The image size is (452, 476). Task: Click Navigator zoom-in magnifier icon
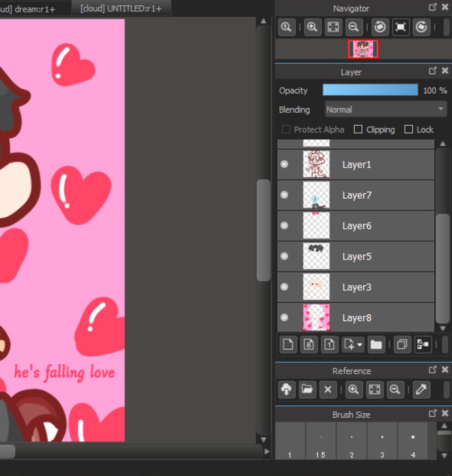point(312,27)
